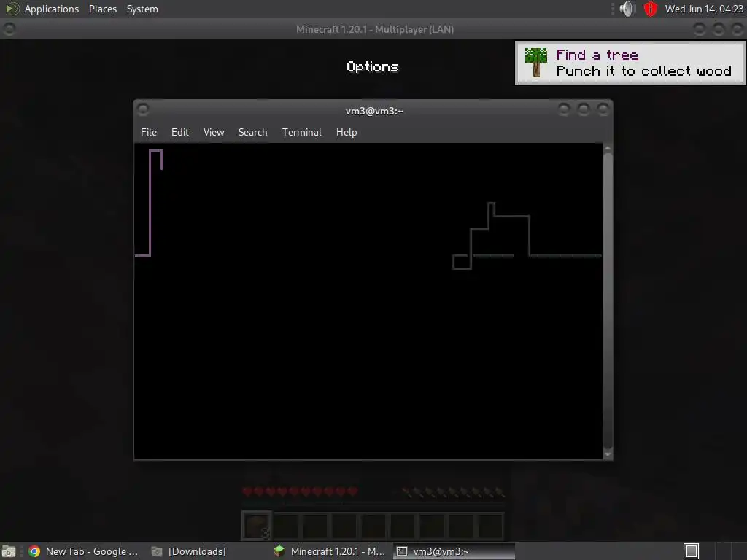Click the terminal scrollbar up arrow
This screenshot has width=747, height=560.
[x=608, y=149]
